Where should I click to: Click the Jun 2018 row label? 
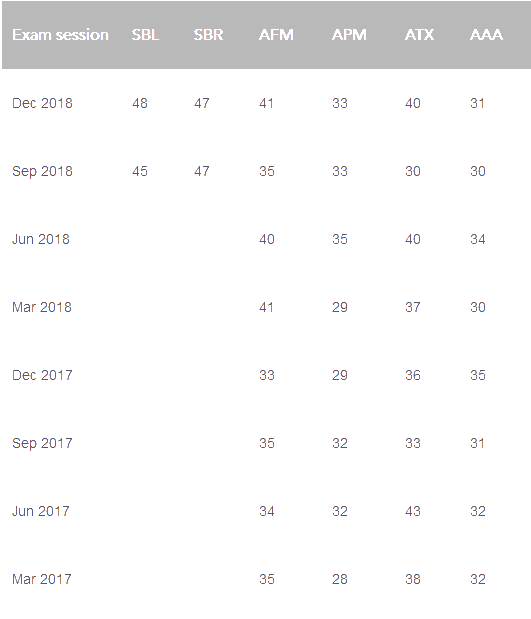point(41,239)
